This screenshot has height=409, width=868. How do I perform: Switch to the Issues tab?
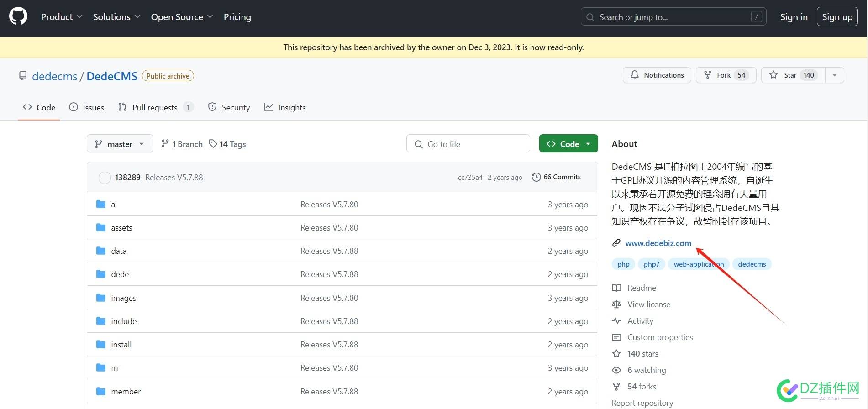click(x=87, y=108)
